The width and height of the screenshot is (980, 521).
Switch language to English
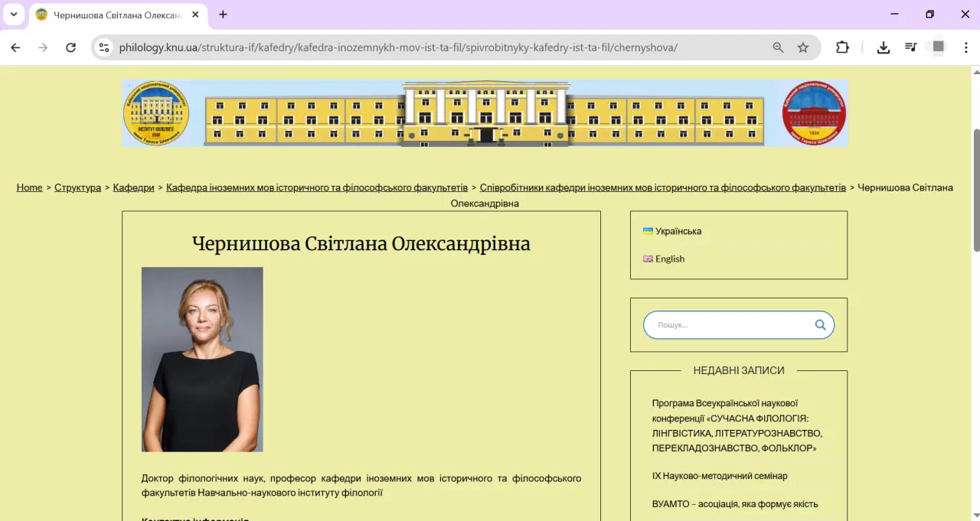click(669, 259)
